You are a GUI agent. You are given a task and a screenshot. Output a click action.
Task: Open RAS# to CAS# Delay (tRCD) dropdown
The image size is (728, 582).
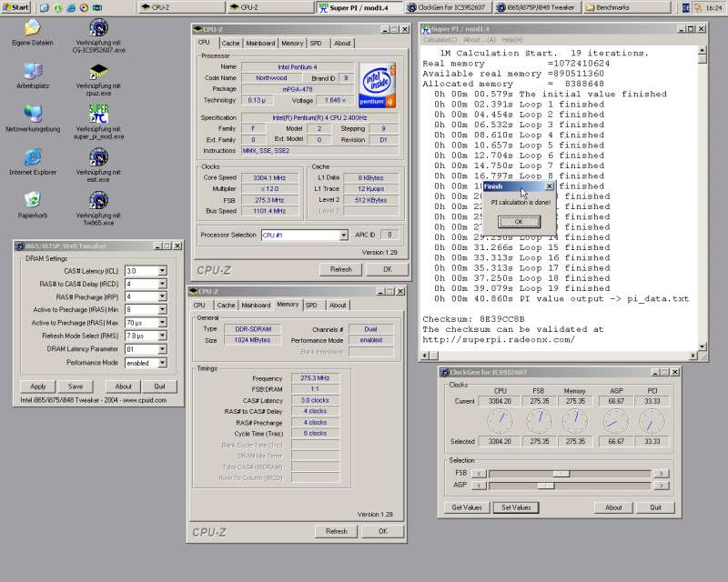pyautogui.click(x=162, y=284)
